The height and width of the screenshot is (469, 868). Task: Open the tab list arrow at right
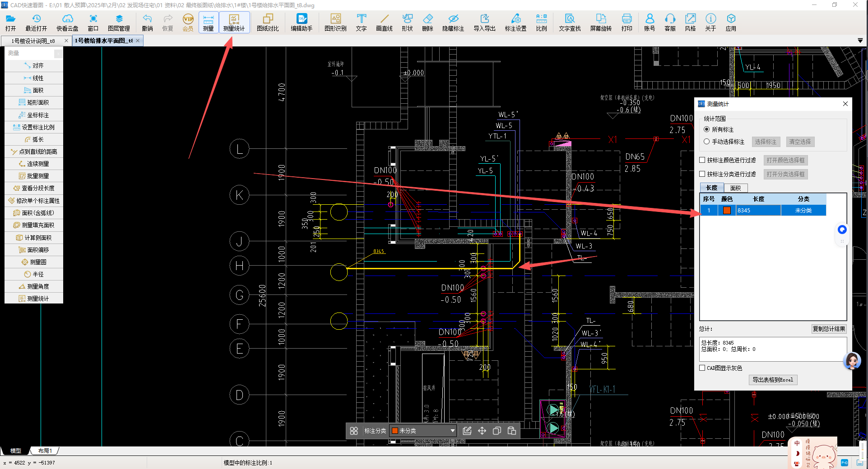(x=860, y=41)
